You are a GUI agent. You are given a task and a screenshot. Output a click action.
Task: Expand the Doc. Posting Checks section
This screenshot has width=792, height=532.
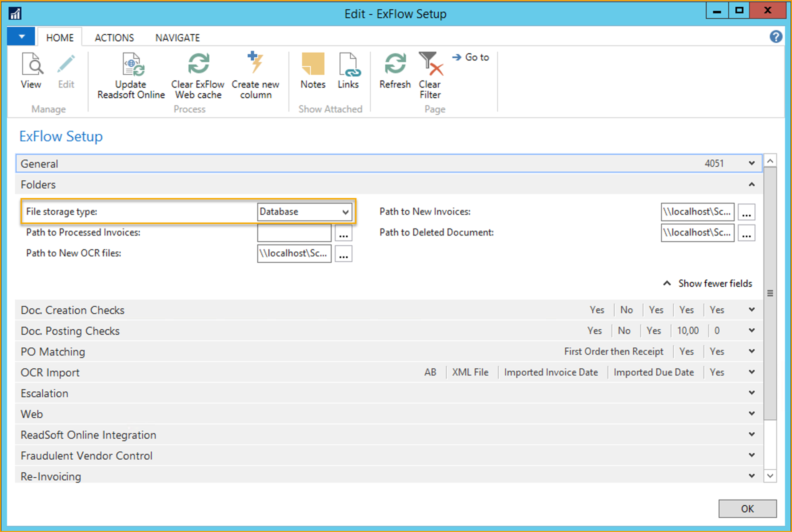(751, 330)
